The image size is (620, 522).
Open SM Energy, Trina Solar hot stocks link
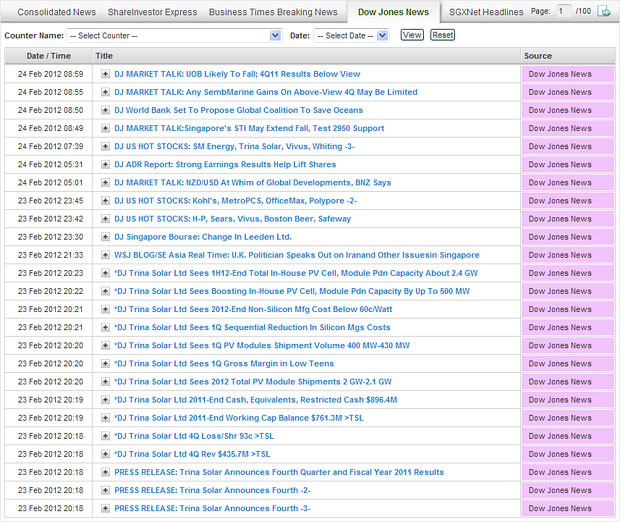[234, 146]
